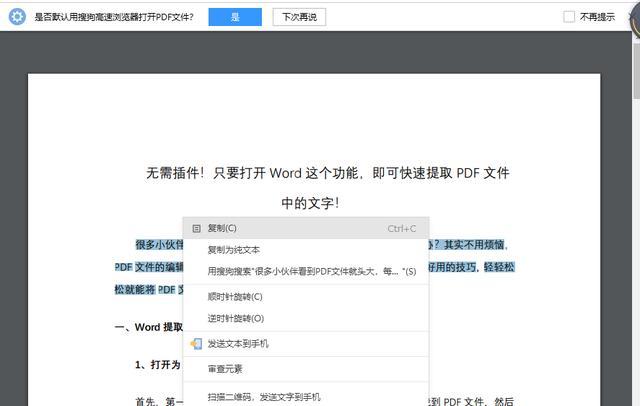Choose 发送文本到手机 menu entry
The image size is (640, 406).
click(306, 344)
